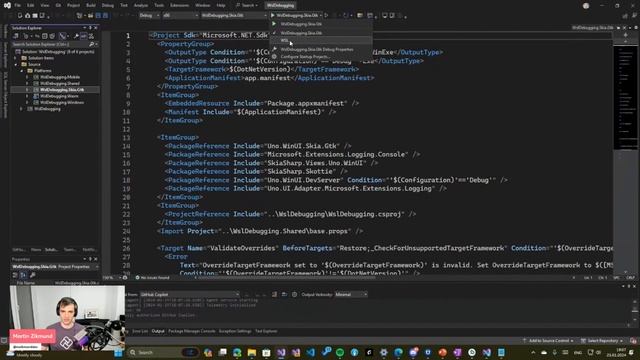Click the categorized icon in Properties panel
This screenshot has height=360, width=640.
coord(16,275)
